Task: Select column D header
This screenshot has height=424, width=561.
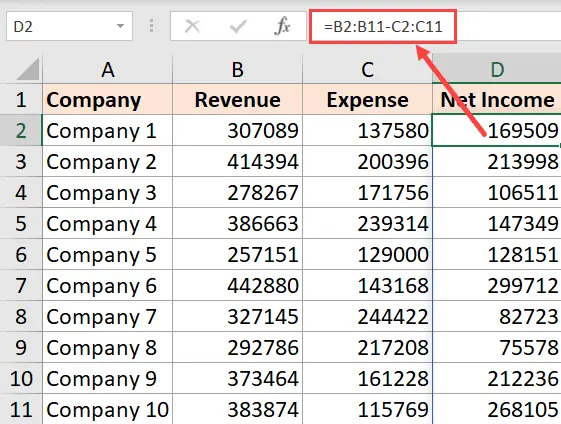Action: tap(497, 69)
